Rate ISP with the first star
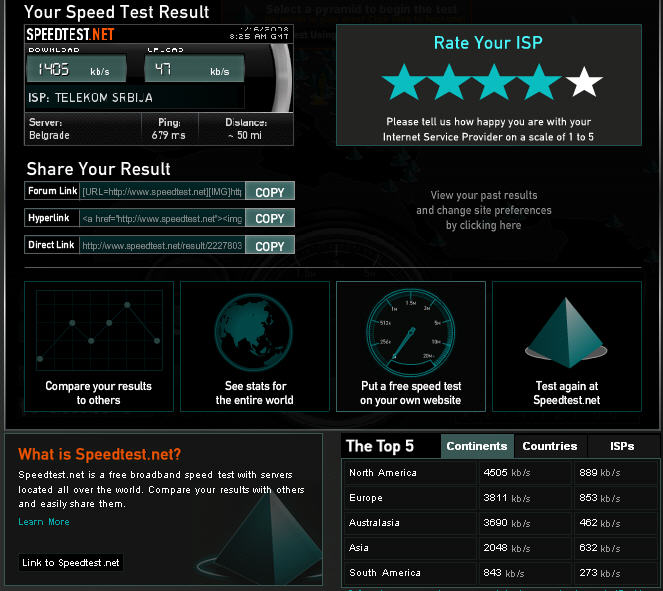 click(404, 82)
